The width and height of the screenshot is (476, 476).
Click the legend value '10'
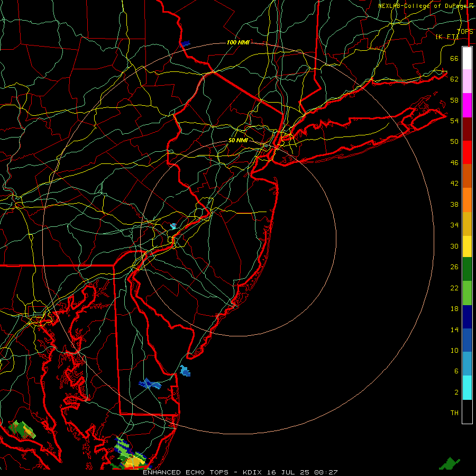pos(454,350)
